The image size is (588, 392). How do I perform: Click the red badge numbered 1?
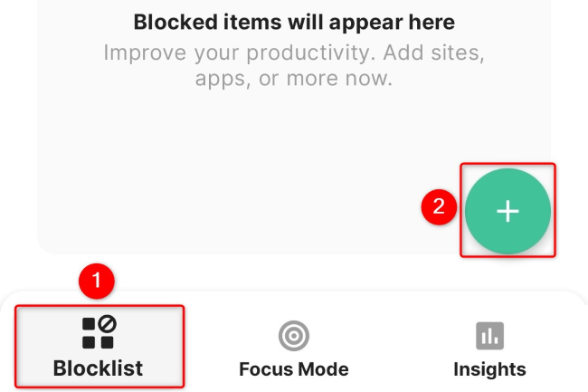(97, 281)
